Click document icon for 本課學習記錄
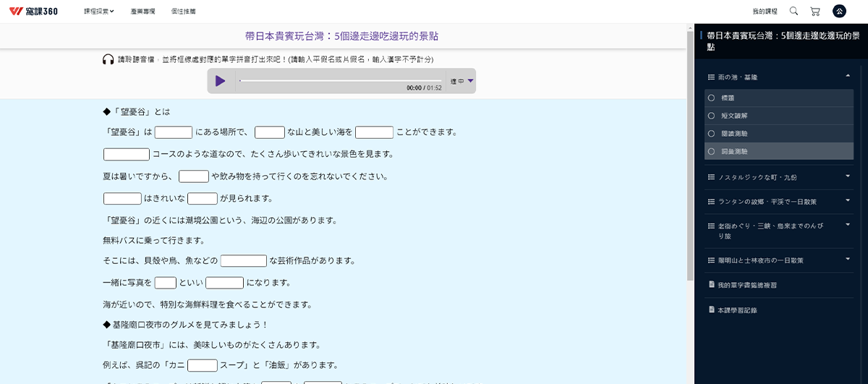 (711, 310)
